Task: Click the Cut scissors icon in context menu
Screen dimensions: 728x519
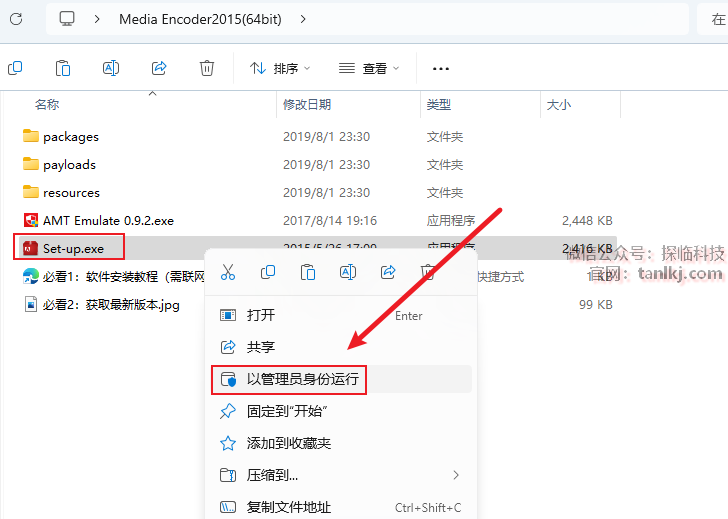Action: (x=228, y=272)
